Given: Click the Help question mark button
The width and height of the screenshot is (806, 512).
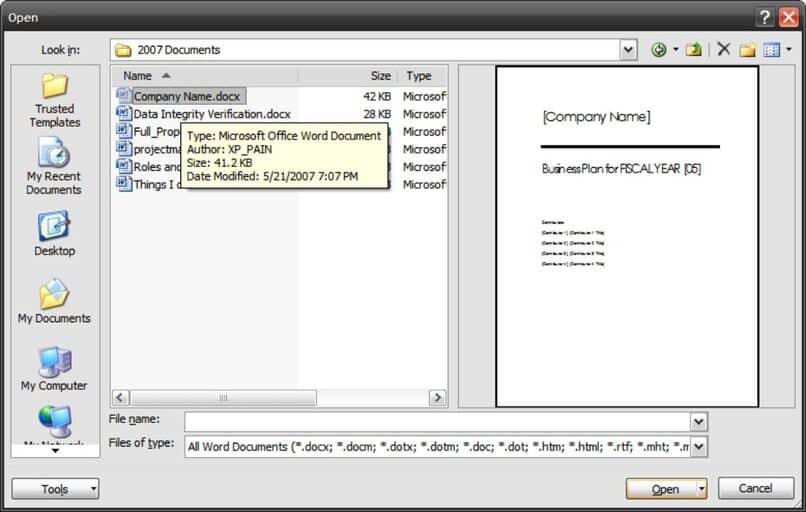Looking at the screenshot, I should pyautogui.click(x=764, y=17).
